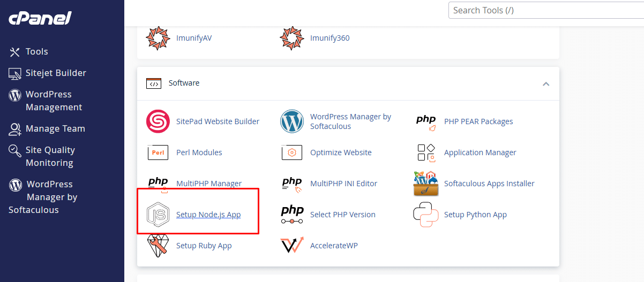Viewport: 644px width, 282px height.
Task: Open the Setup Python App link
Action: pyautogui.click(x=475, y=215)
